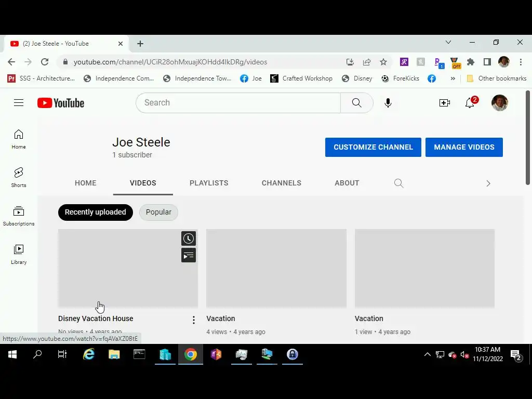
Task: Click muted volume icon in tray
Action: (465, 354)
